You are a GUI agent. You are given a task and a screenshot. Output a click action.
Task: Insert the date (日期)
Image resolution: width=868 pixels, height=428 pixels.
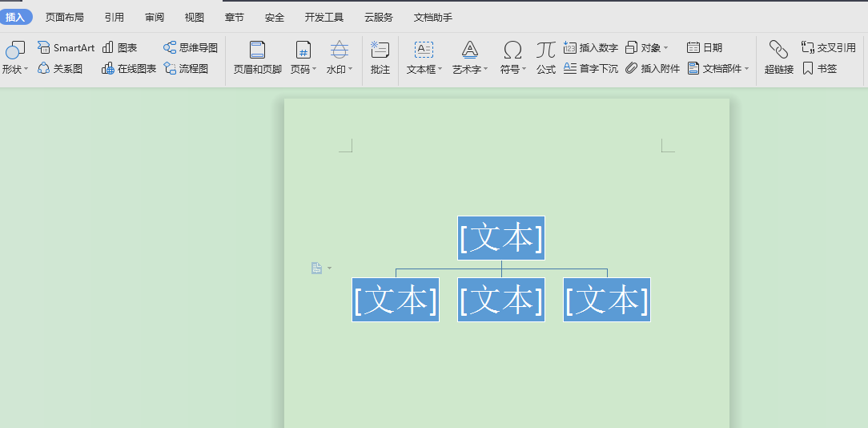(705, 47)
